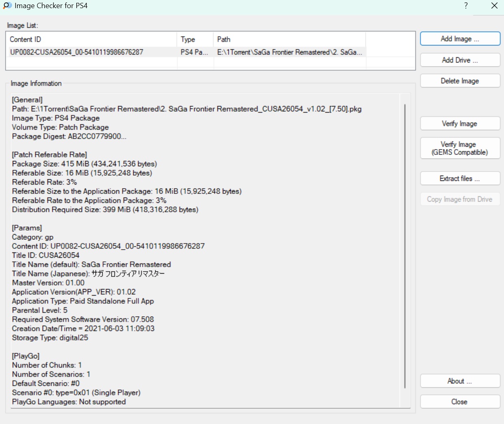The width and height of the screenshot is (504, 424).
Task: Click the plain Verify Image button
Action: tap(460, 124)
